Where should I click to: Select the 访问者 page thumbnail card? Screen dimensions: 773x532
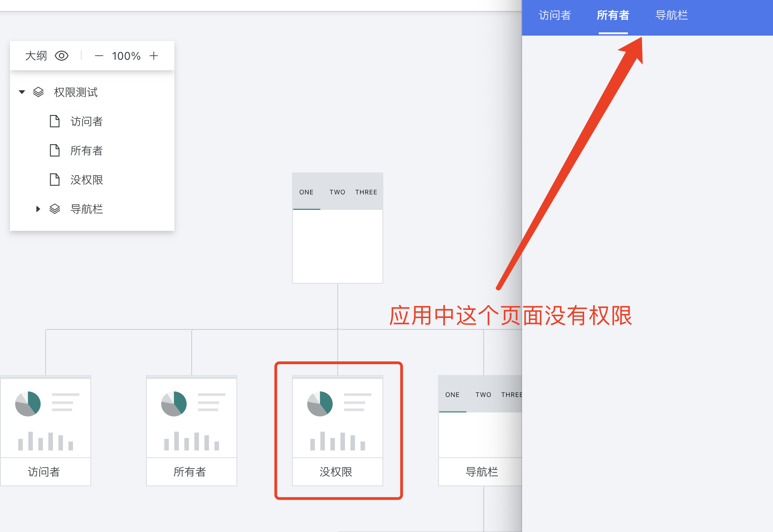46,430
